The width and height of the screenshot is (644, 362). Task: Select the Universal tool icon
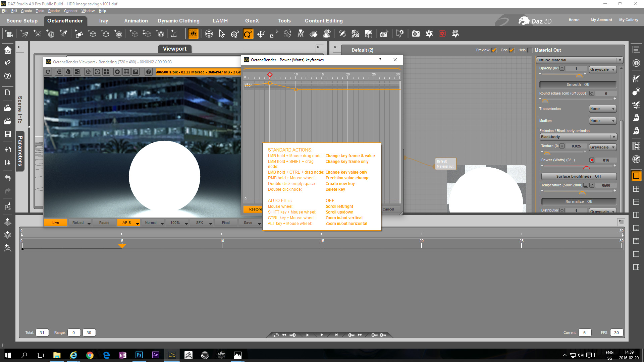[235, 34]
